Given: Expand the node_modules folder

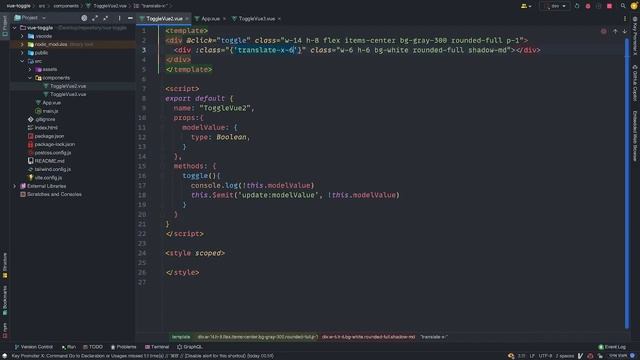Looking at the screenshot, I should click(22, 44).
